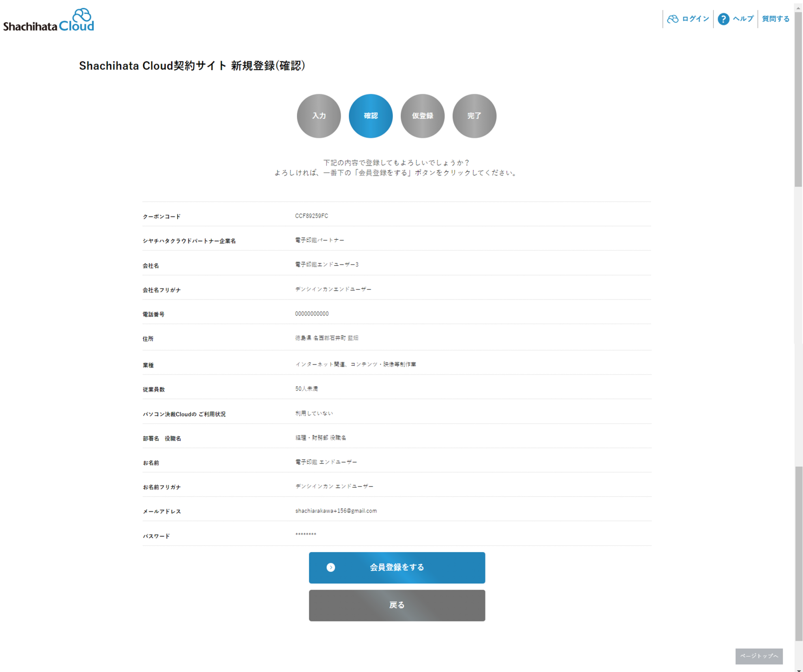
Task: Select the 入力 step circle
Action: tap(319, 116)
